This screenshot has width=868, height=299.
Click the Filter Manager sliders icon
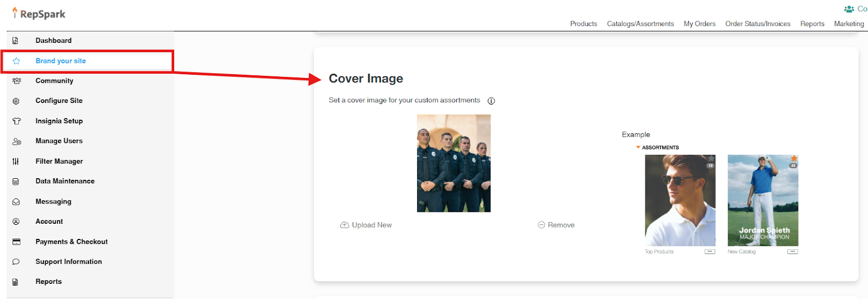click(16, 161)
